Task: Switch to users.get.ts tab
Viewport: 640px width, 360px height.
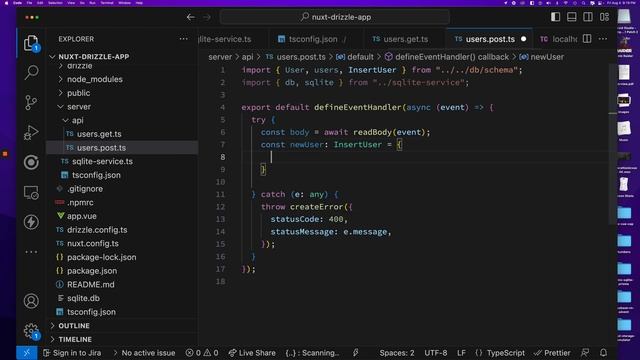Action: coord(405,39)
